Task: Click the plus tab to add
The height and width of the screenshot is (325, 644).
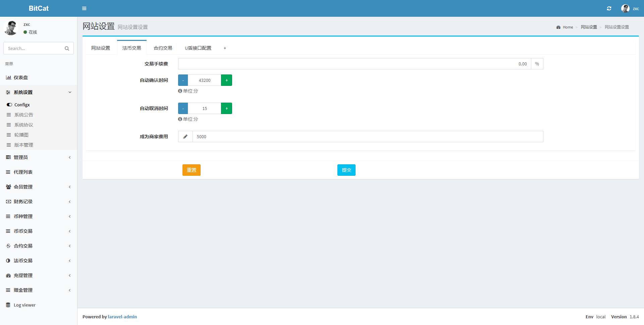Action: pos(225,48)
